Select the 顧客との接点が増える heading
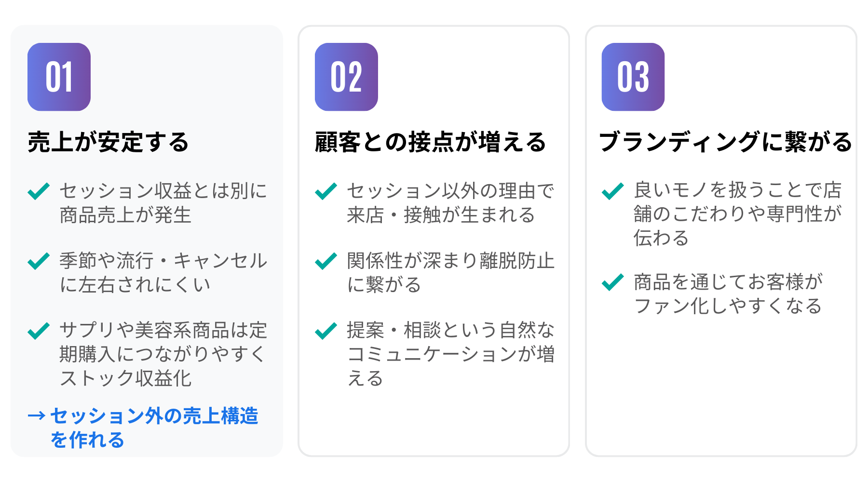Screen dimensions: 868x482 430,142
